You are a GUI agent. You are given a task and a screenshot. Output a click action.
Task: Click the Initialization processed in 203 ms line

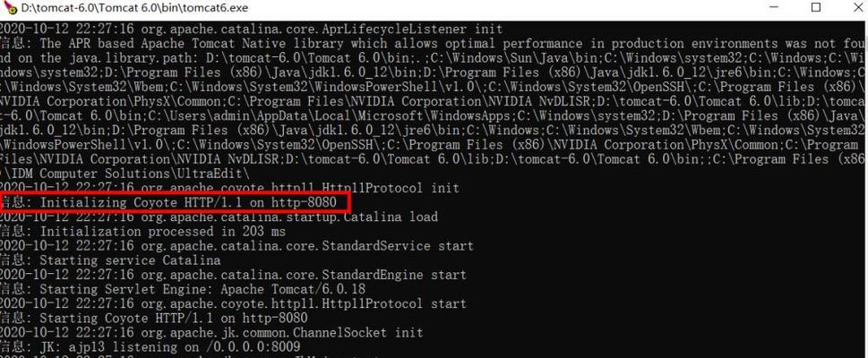pos(142,231)
